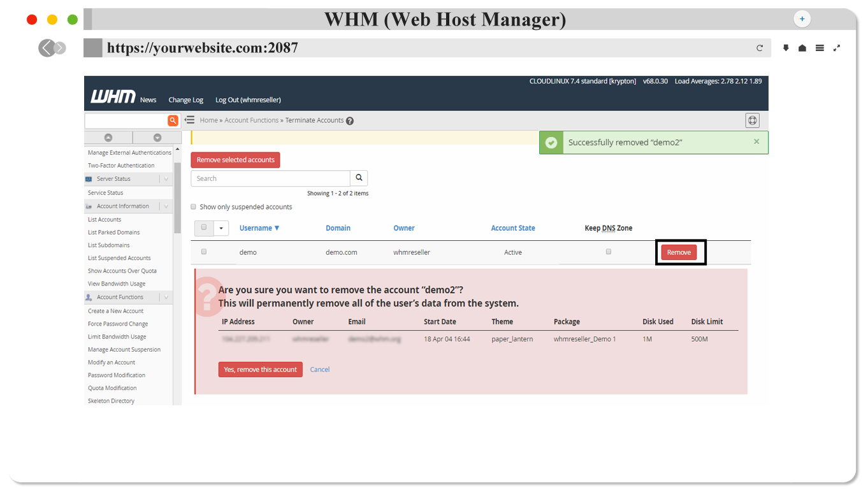Go to Account Functions breadcrumb
Viewport: 868px width, 490px height.
(x=252, y=120)
